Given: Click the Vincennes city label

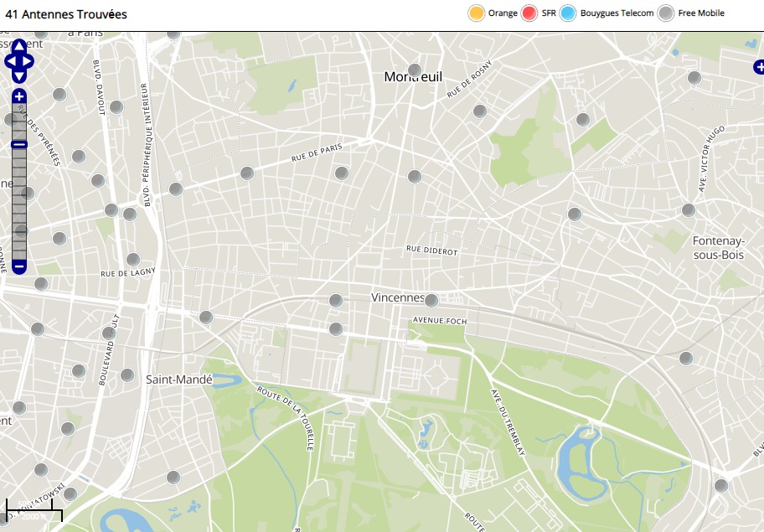Looking at the screenshot, I should pyautogui.click(x=398, y=297).
